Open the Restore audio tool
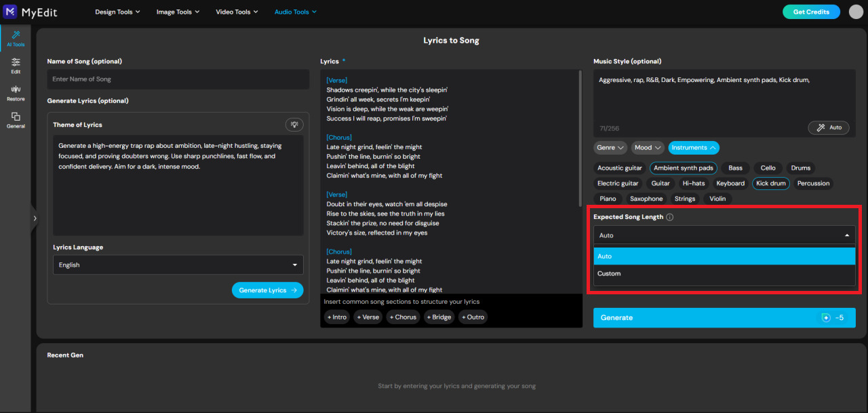Viewport: 868px width, 413px height. (16, 93)
